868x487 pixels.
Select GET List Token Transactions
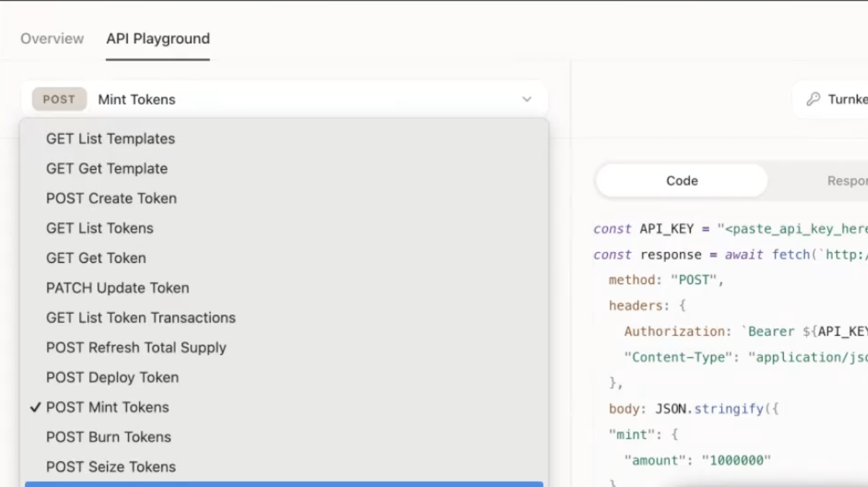coord(141,318)
